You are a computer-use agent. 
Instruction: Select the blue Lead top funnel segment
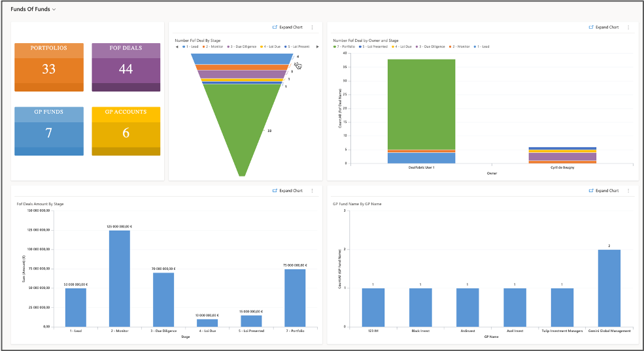point(243,59)
